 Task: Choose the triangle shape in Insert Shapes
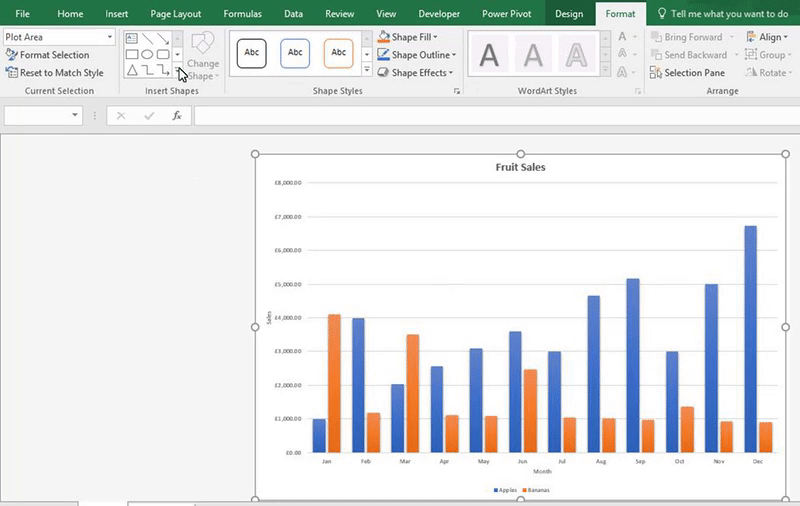coord(131,71)
